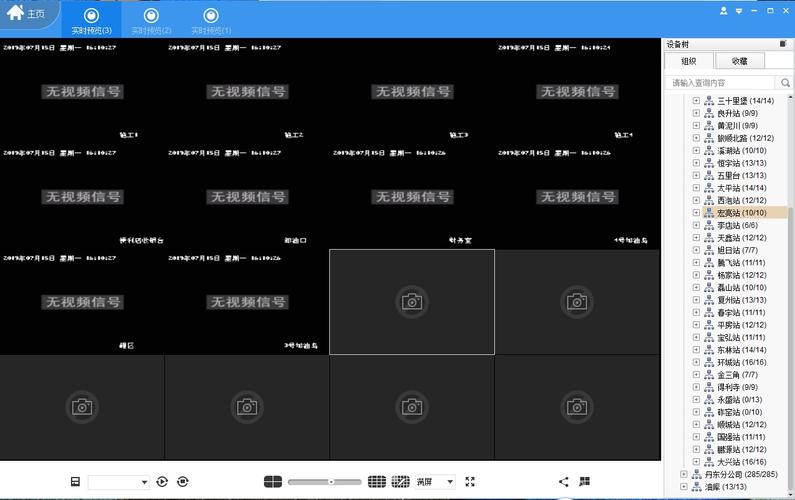
Task: Open the empty combo box in bottom toolbar
Action: coord(119,482)
